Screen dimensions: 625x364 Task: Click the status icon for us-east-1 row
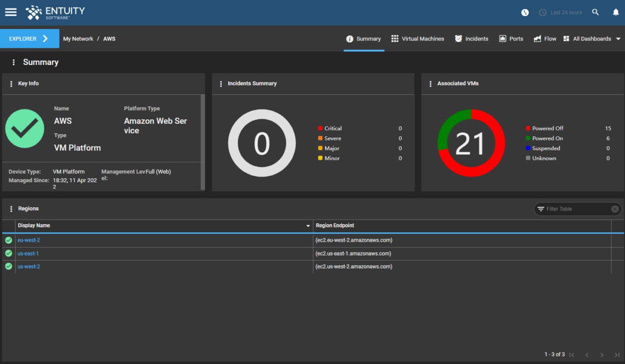(x=8, y=253)
